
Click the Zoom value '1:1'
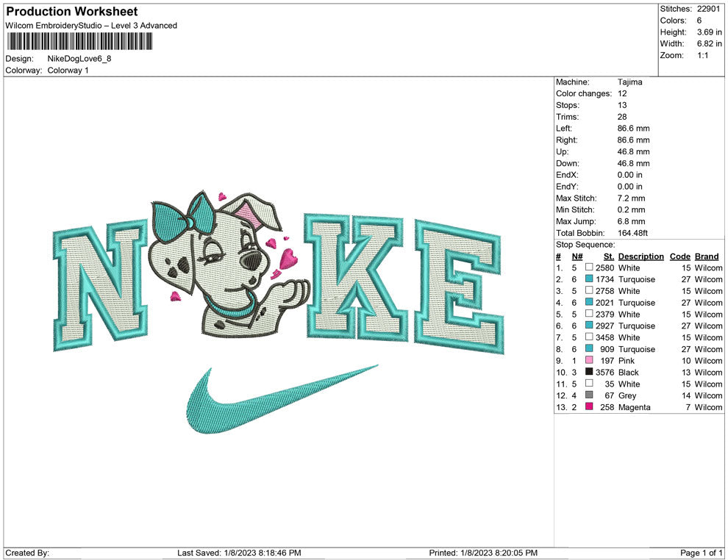[x=702, y=55]
